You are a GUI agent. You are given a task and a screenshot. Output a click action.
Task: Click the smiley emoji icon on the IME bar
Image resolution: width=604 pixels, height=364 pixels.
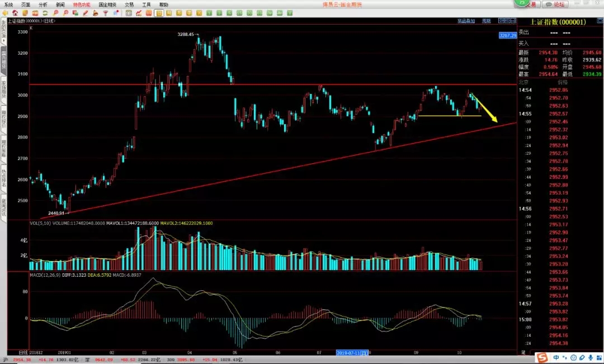pos(573,358)
